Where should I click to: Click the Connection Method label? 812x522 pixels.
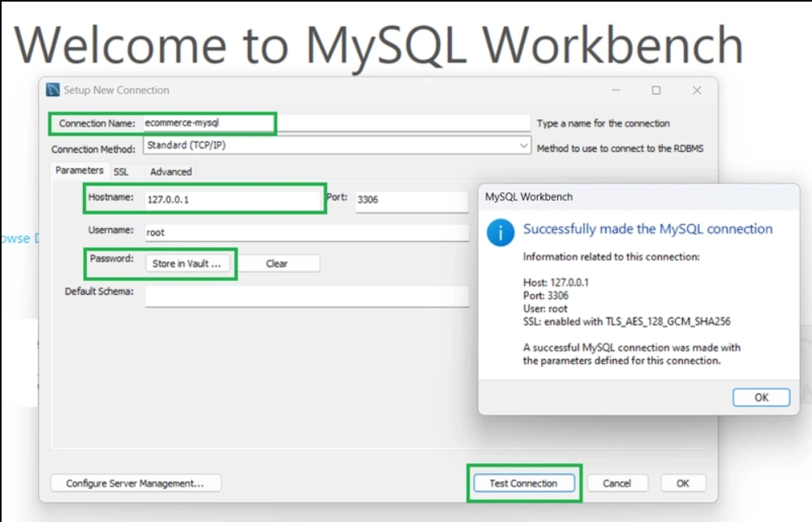(x=93, y=149)
